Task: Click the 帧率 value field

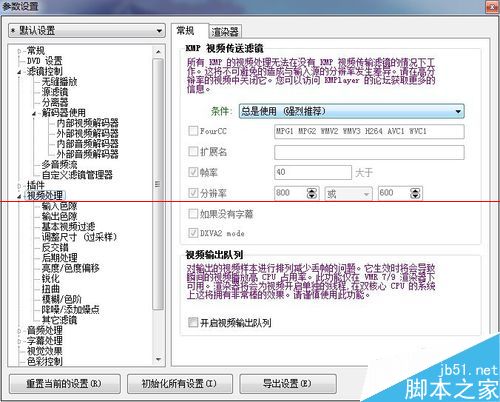Action: [x=313, y=172]
